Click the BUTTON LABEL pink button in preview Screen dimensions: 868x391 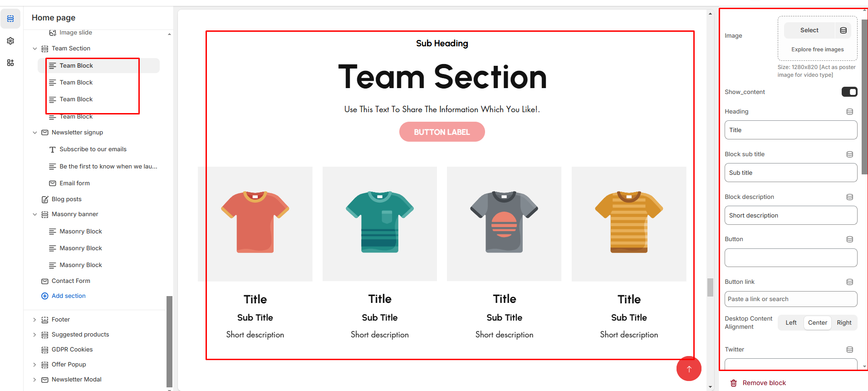pos(441,132)
